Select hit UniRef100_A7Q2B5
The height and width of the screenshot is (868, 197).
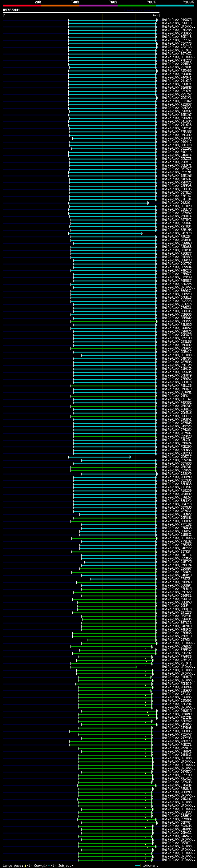(177, 30)
